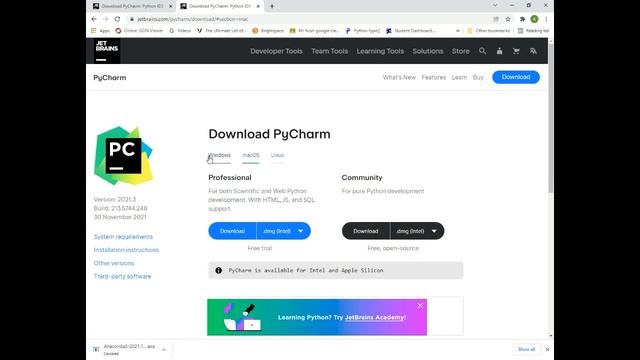The height and width of the screenshot is (360, 640).
Task: Close the first PyCharm download tab
Action: (x=171, y=6)
